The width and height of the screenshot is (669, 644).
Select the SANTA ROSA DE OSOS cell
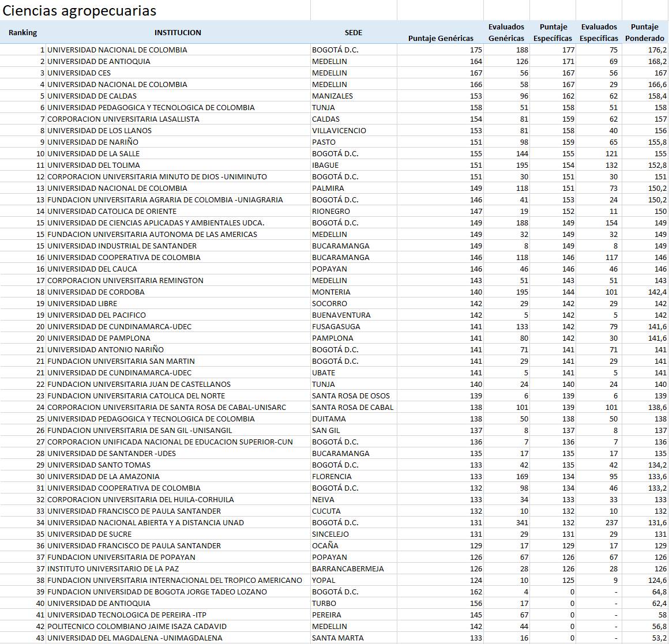351,396
